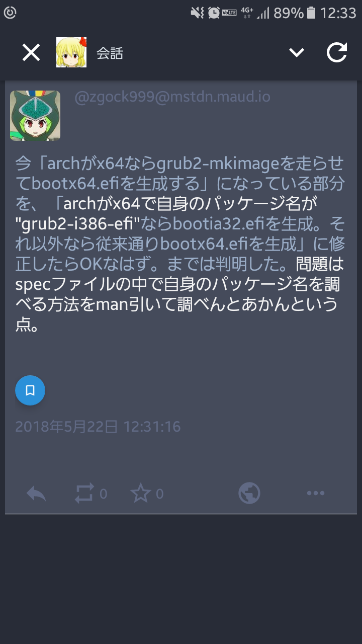The image size is (362, 644).
Task: Select the 会話 title label
Action: [110, 53]
